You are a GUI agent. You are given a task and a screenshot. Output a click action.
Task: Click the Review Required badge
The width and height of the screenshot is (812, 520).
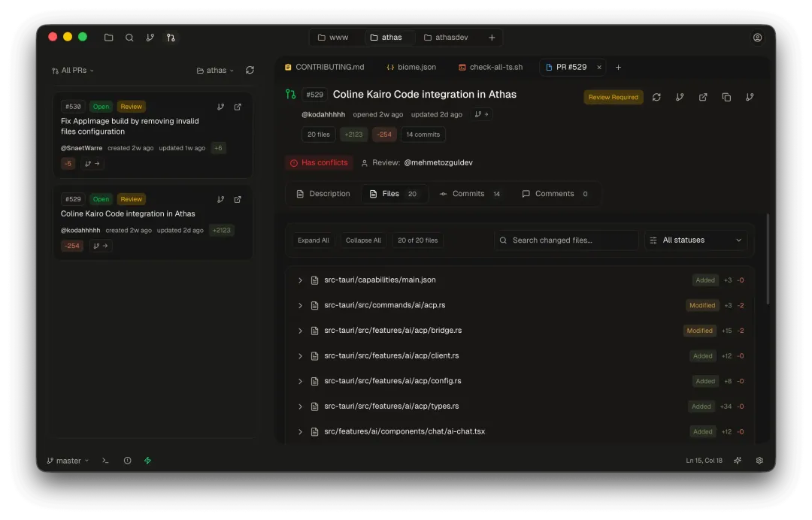tap(614, 97)
